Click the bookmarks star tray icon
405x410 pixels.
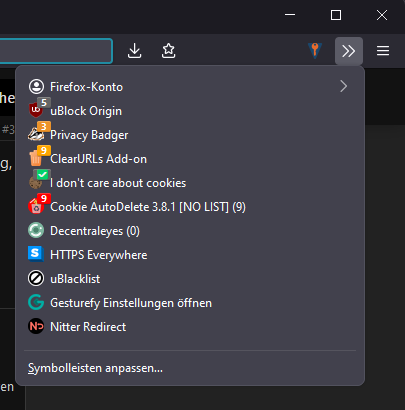pyautogui.click(x=168, y=51)
